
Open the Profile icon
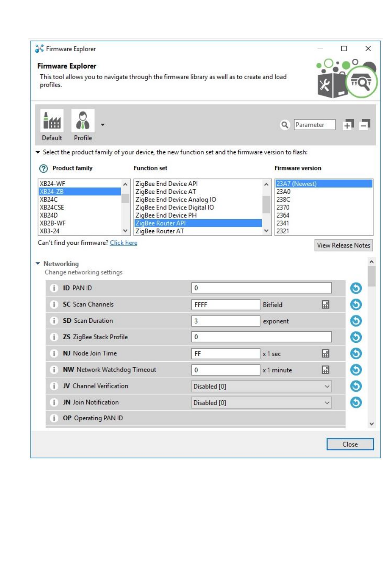click(83, 121)
